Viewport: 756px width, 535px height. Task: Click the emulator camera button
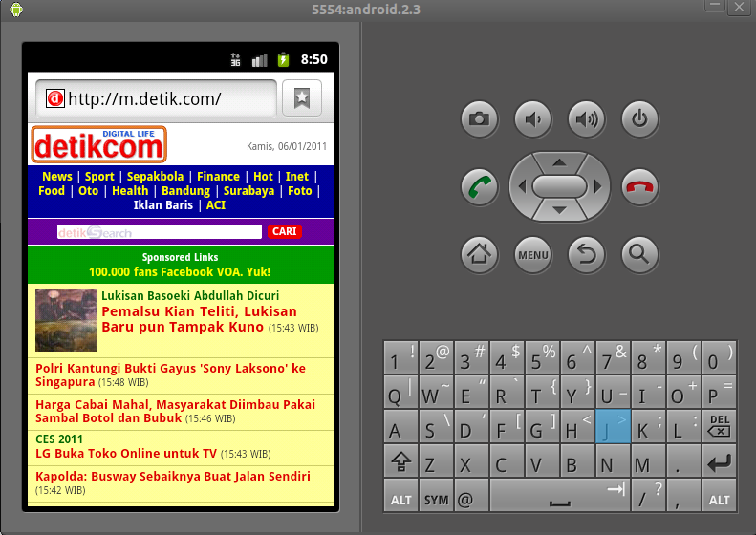479,118
